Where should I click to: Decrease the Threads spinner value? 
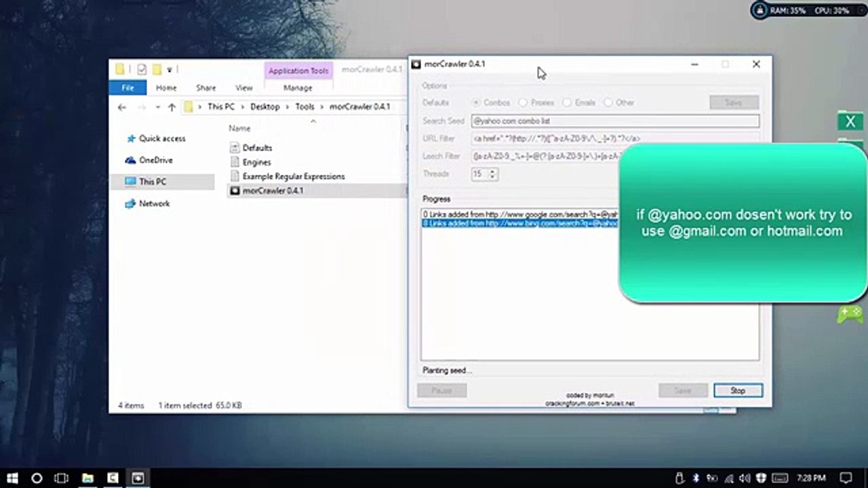point(492,177)
